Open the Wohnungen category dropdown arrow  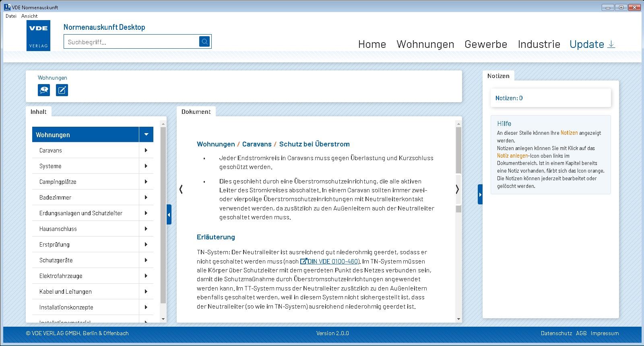[146, 134]
